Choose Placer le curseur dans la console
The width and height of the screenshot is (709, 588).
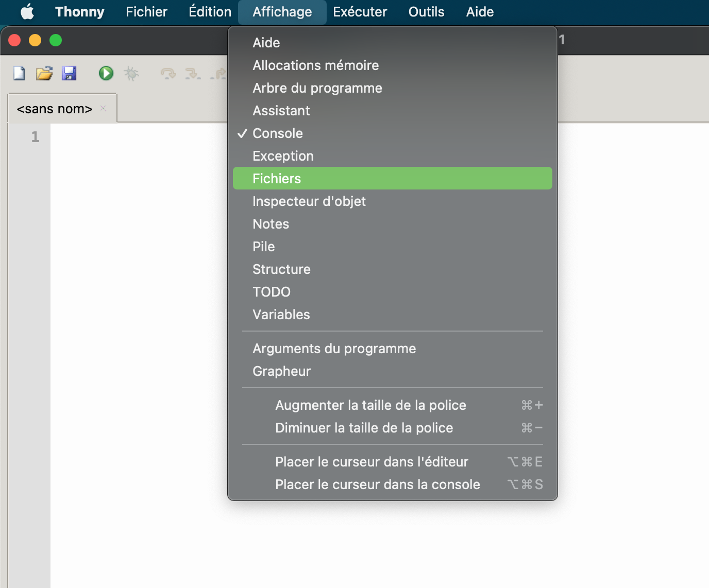pyautogui.click(x=377, y=485)
